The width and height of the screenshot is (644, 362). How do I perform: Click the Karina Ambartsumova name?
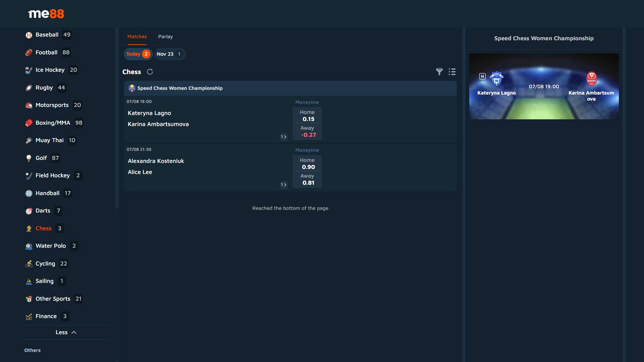[158, 124]
